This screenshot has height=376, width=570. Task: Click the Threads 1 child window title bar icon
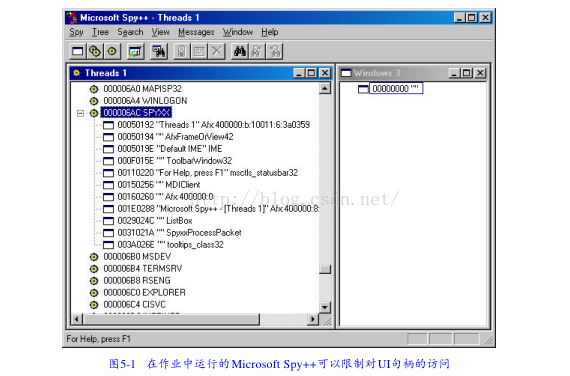77,73
